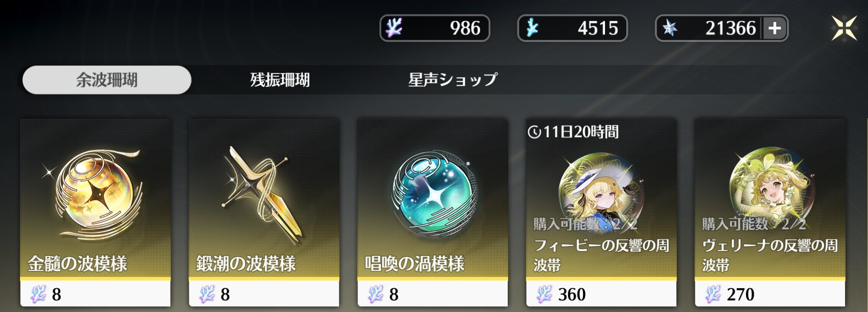Click the golden 金髄の波模様 orb icon

pyautogui.click(x=95, y=194)
